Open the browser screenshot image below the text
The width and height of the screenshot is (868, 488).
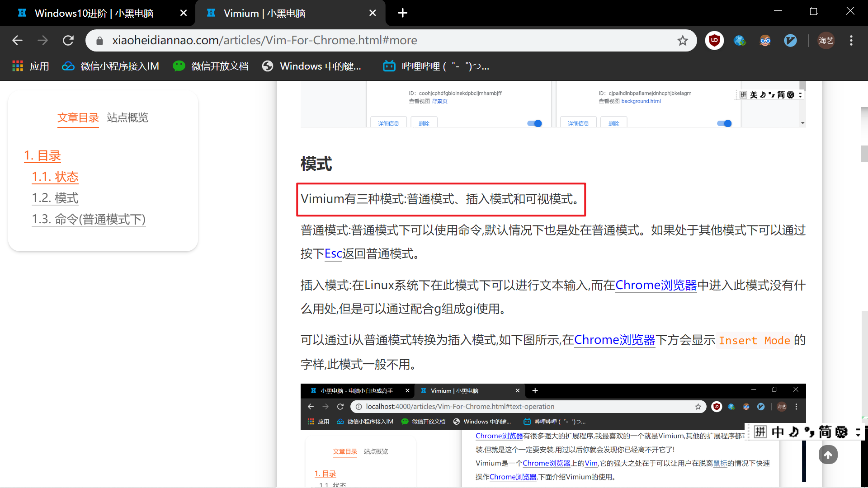553,435
